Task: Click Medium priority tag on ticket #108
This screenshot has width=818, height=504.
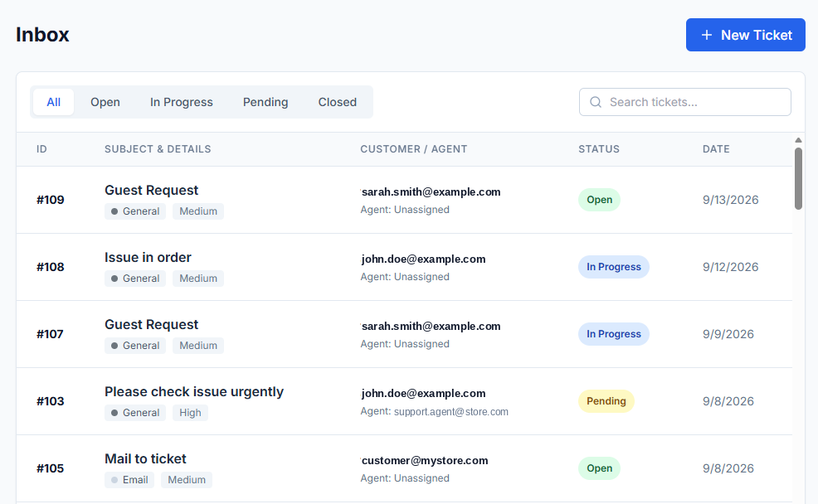Action: click(198, 279)
